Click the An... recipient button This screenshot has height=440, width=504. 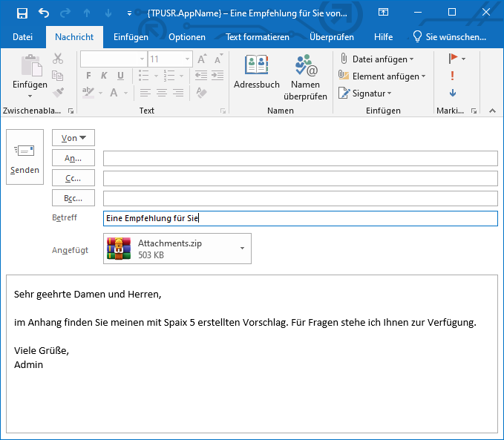(x=73, y=159)
